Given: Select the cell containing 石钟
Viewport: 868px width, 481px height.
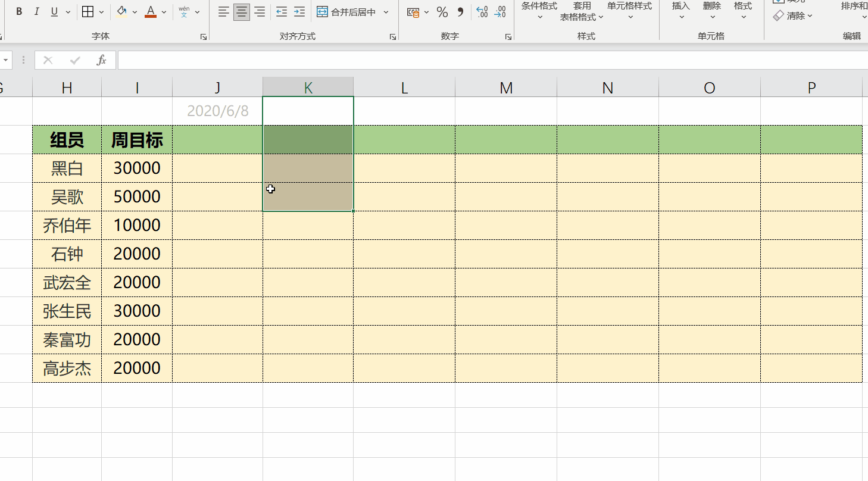Looking at the screenshot, I should [x=67, y=254].
